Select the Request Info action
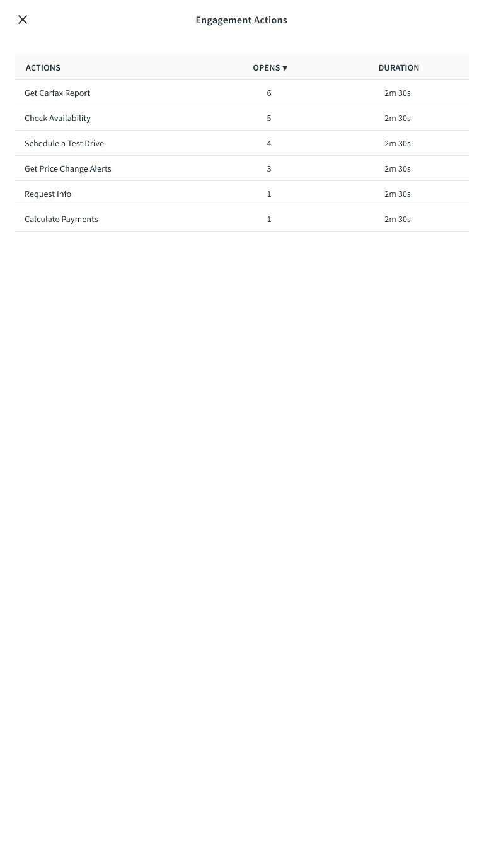The height and width of the screenshot is (868, 484). click(48, 194)
